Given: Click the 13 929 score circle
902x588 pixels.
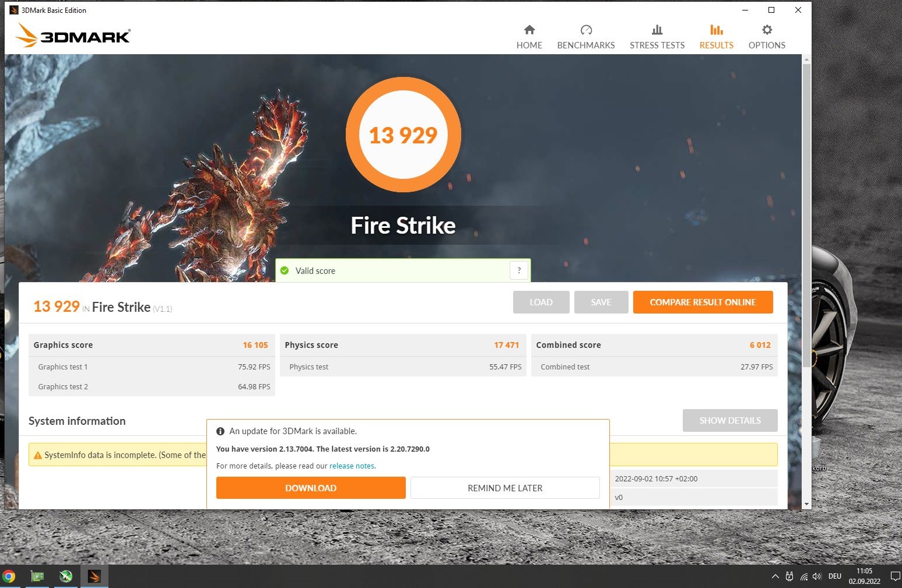Looking at the screenshot, I should click(x=403, y=135).
